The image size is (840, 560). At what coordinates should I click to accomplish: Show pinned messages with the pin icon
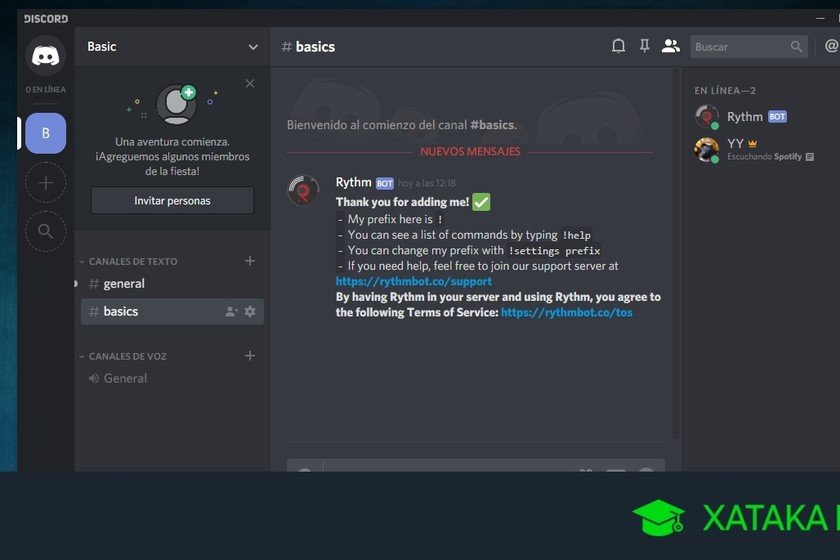point(644,46)
